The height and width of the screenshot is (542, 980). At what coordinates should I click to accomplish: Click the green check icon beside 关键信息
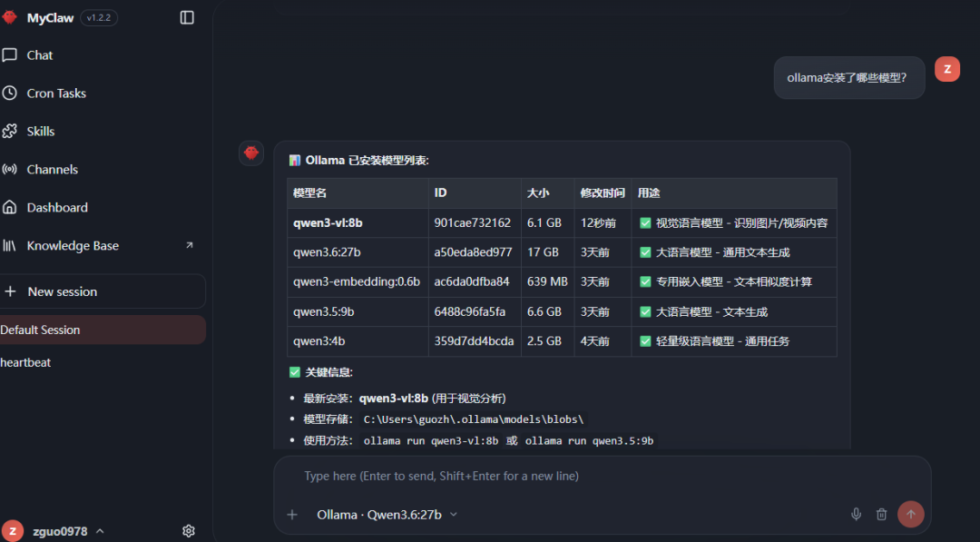[x=294, y=372]
